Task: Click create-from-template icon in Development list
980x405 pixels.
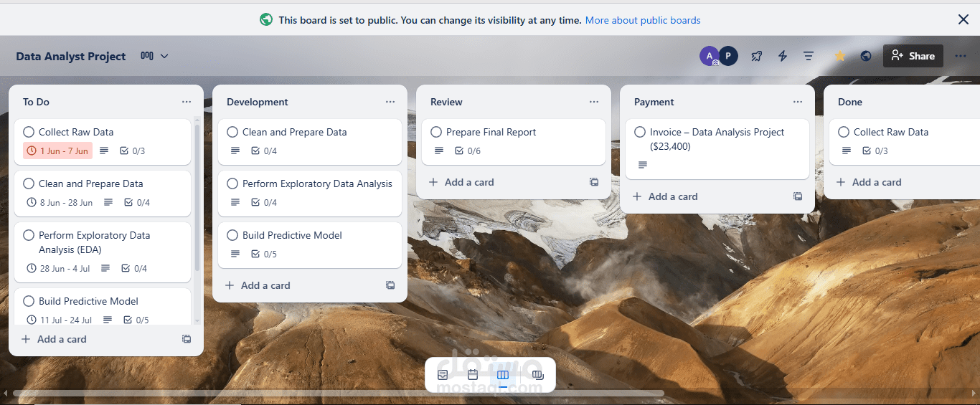Action: (x=390, y=285)
